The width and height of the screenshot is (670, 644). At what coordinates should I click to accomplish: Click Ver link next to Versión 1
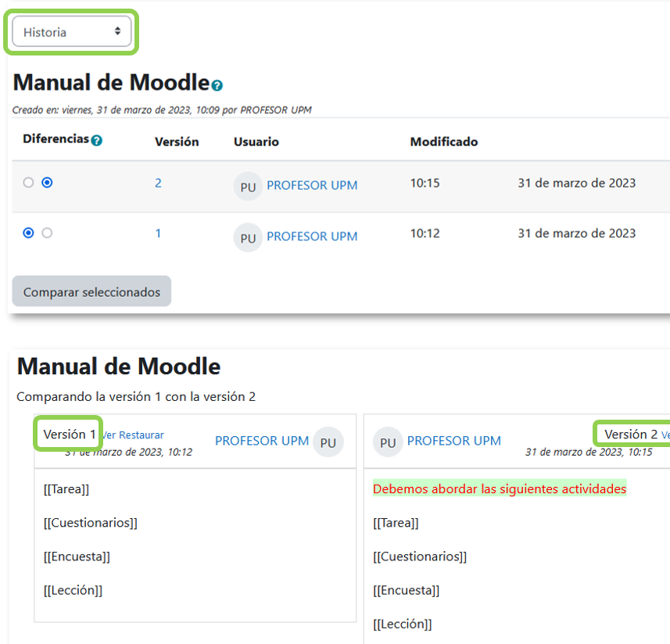(109, 435)
